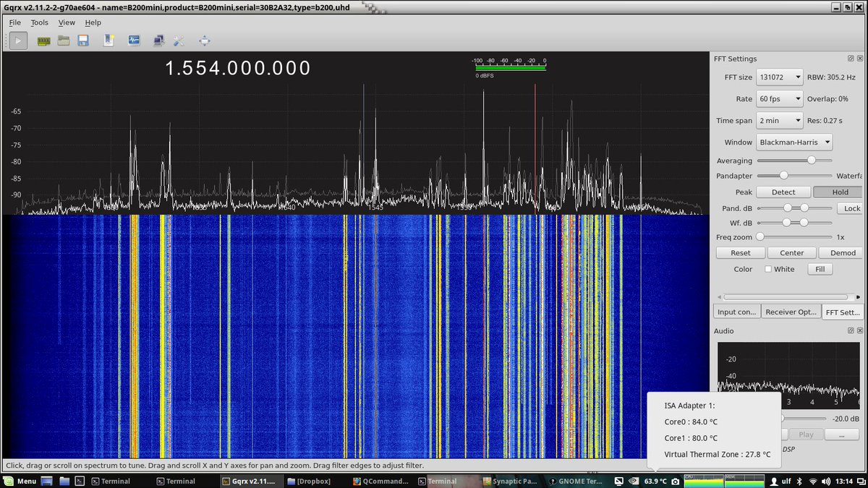
Task: Open the file manager launcher in taskbar
Action: pos(64,481)
